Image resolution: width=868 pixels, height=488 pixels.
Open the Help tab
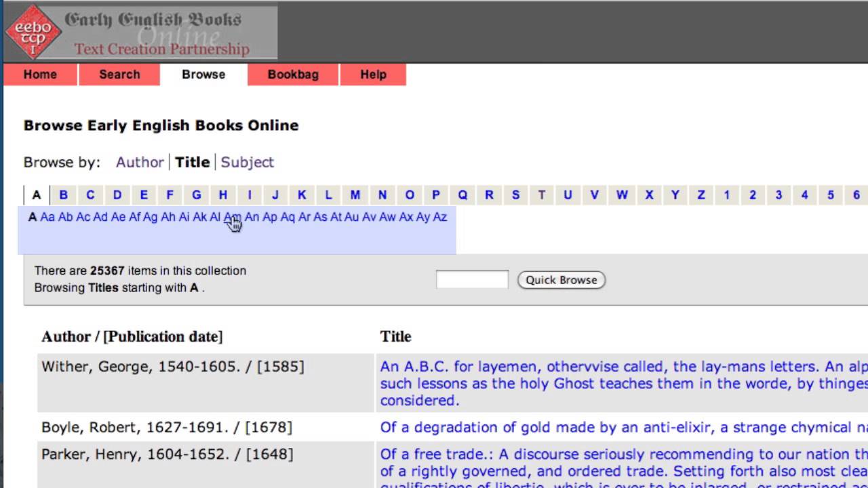(373, 75)
